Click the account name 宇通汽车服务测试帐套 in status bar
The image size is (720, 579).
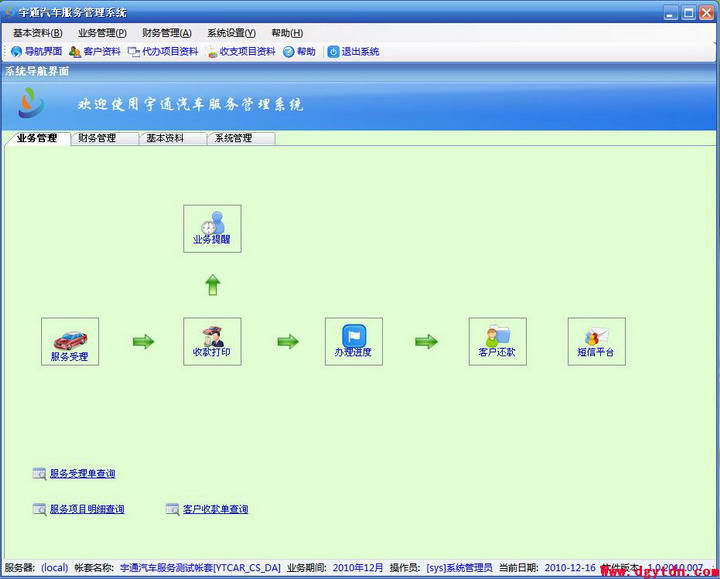tap(200, 568)
